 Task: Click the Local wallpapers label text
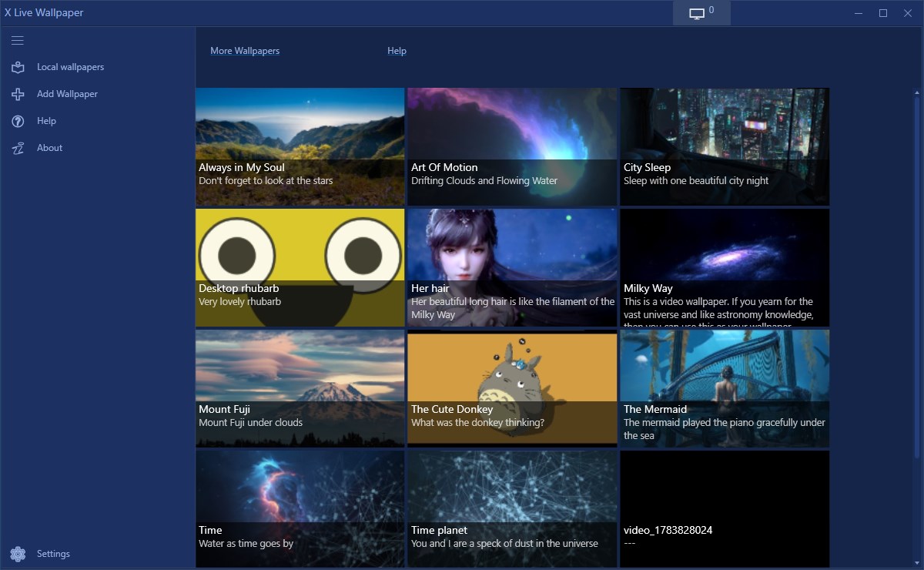click(70, 67)
